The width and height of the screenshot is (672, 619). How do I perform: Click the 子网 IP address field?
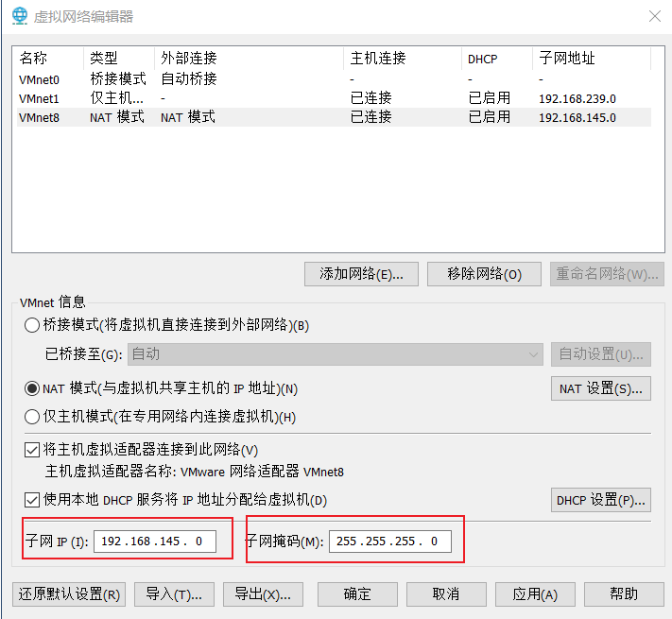coord(155,542)
